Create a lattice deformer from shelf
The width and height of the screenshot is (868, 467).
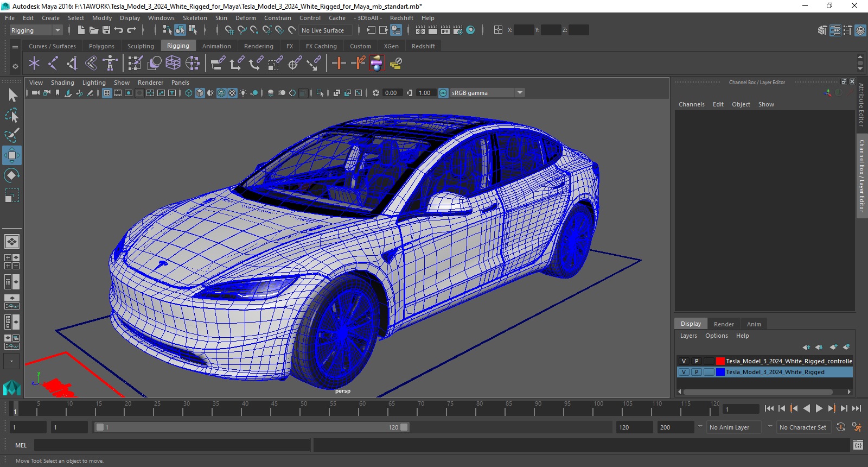173,64
